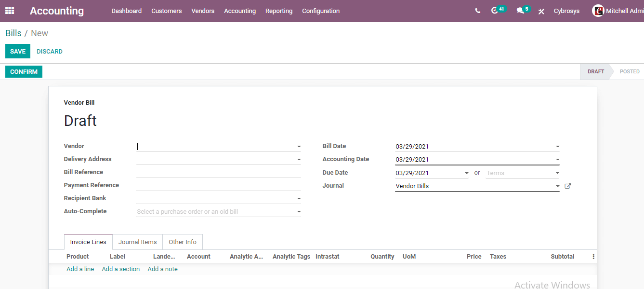Open Mitchell Admin user avatar

(598, 11)
